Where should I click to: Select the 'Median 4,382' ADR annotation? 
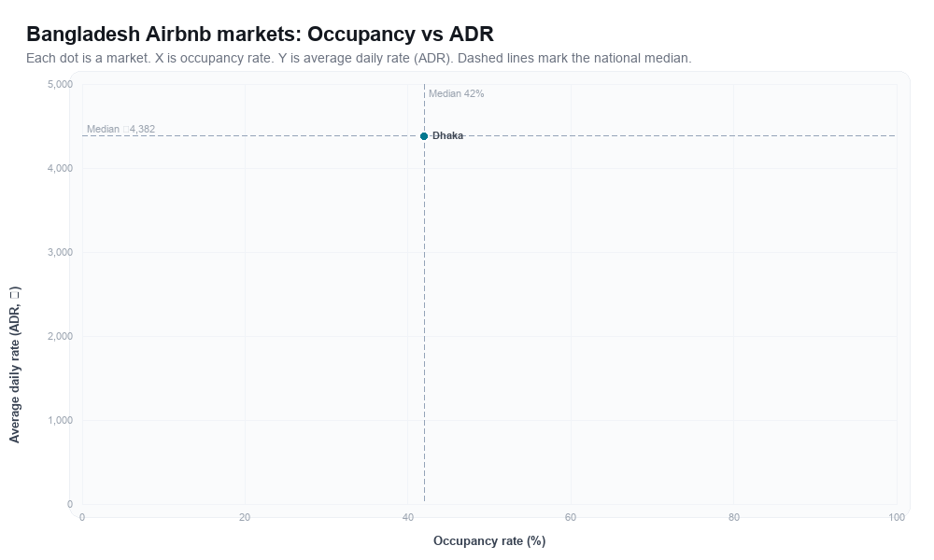[120, 129]
